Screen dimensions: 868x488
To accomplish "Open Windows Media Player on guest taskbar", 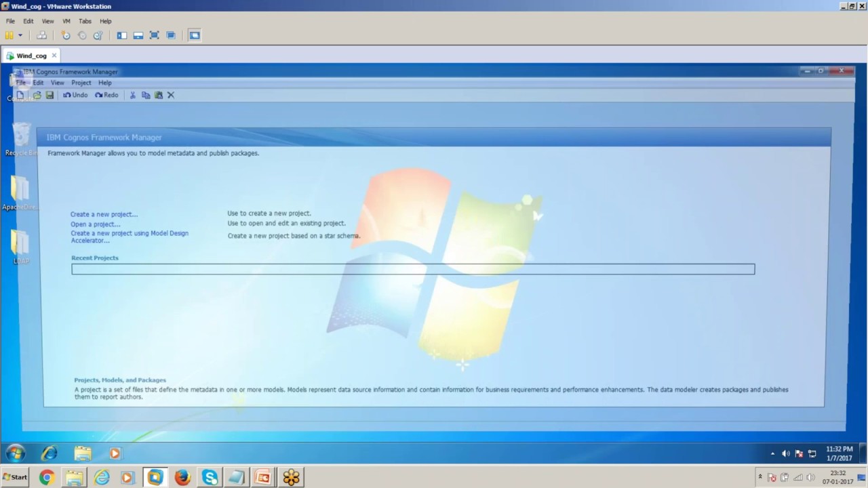I will [x=115, y=453].
